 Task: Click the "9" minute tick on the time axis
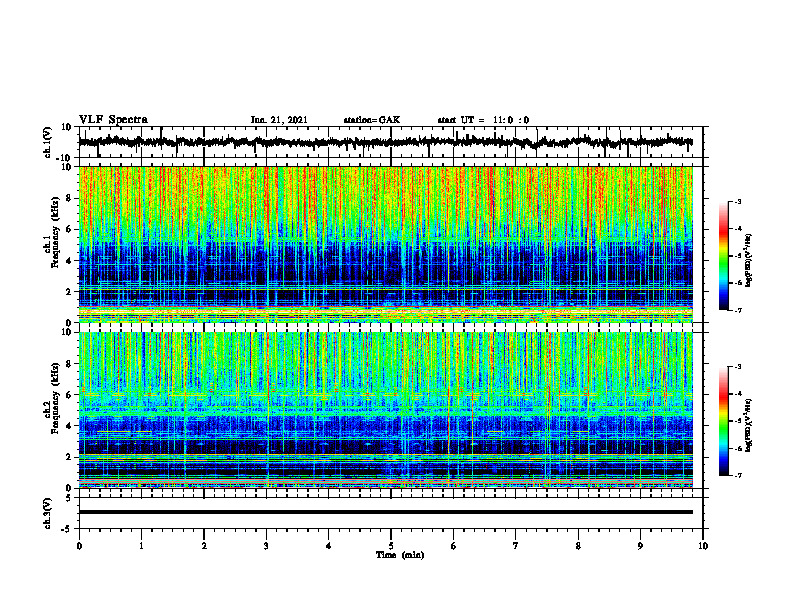pyautogui.click(x=640, y=546)
